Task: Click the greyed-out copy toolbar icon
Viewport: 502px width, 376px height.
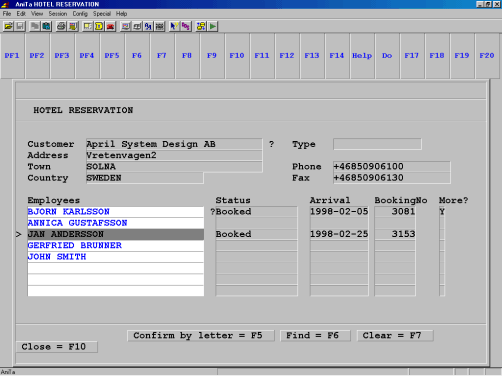Action: point(35,26)
